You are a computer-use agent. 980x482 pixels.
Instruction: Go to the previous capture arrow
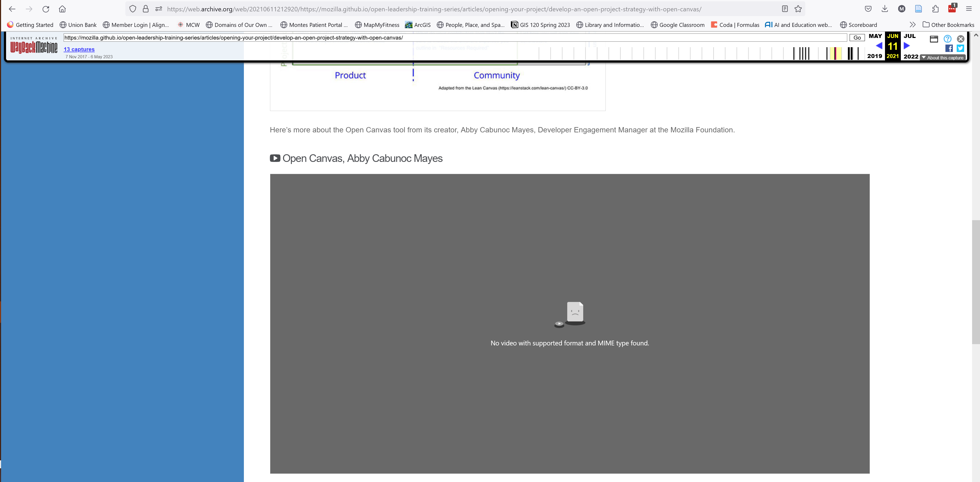click(x=879, y=46)
